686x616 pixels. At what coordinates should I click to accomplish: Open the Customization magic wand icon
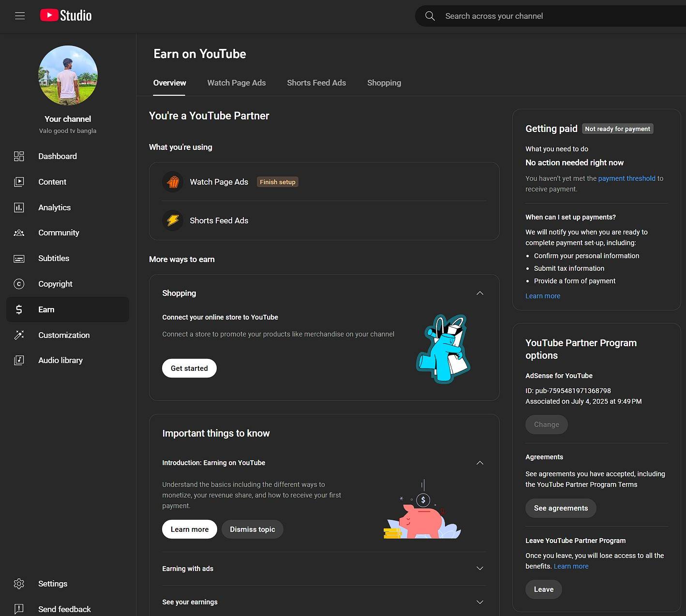coord(19,335)
